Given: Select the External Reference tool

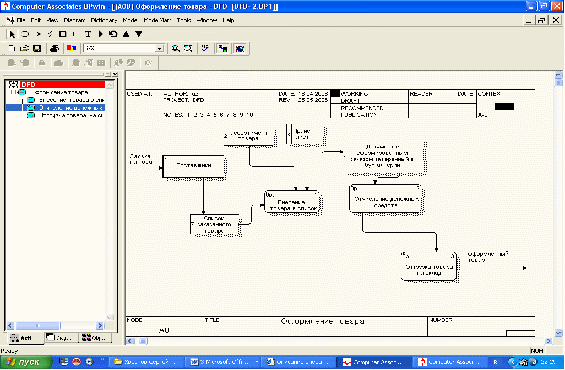Looking at the screenshot, I should click(63, 34).
